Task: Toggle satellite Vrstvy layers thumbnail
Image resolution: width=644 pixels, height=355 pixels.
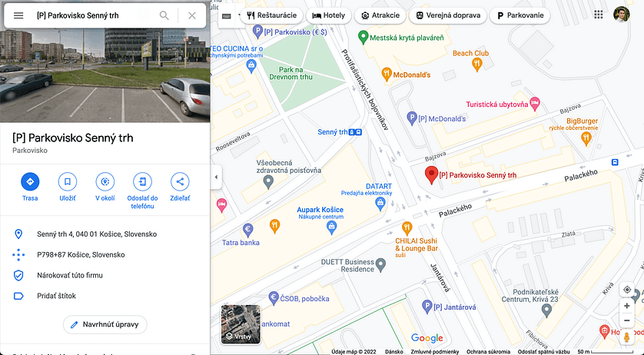Action: [241, 324]
